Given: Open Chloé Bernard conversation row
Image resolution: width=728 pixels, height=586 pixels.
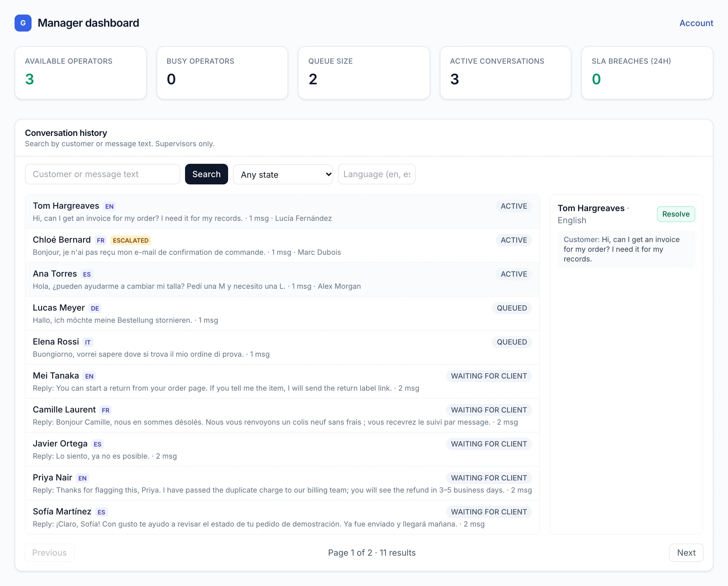Looking at the screenshot, I should click(x=282, y=246).
